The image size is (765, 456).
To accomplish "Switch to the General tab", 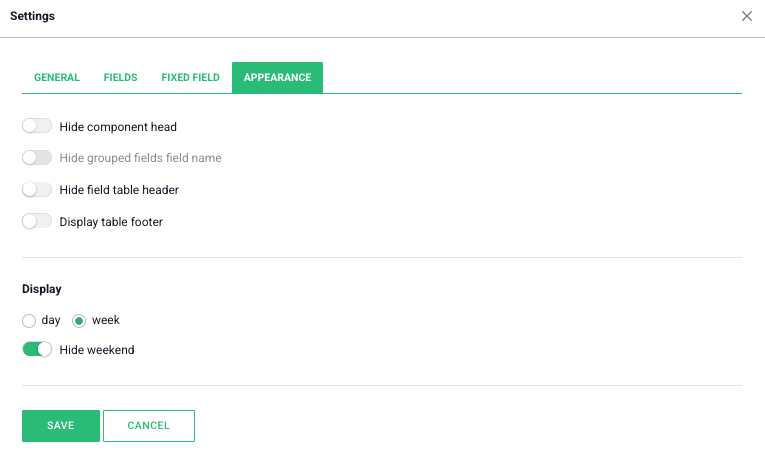I will pyautogui.click(x=57, y=77).
